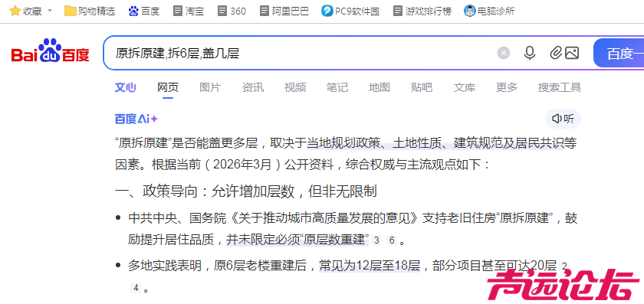
Task: Open citation 2 reference
Action: pos(564,266)
